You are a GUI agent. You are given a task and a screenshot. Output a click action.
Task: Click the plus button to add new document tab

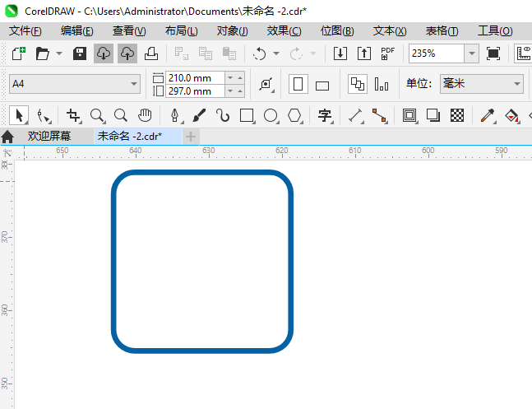(191, 136)
